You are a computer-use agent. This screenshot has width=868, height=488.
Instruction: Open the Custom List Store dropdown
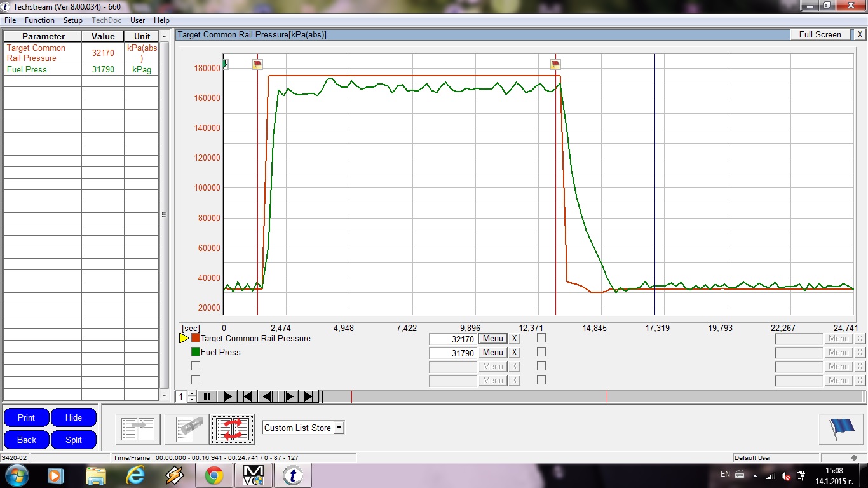(339, 428)
